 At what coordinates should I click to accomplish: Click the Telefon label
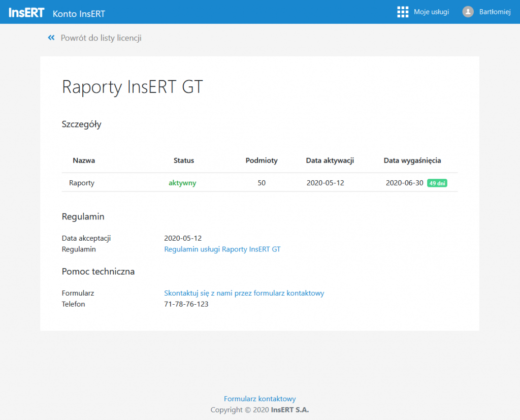coord(73,304)
